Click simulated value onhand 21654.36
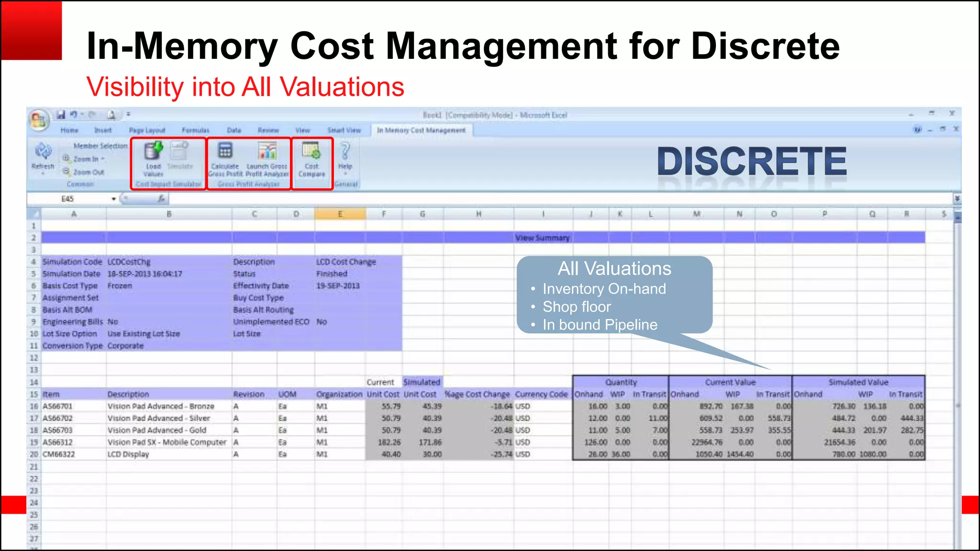Screen dimensions: 980x551 (824, 442)
